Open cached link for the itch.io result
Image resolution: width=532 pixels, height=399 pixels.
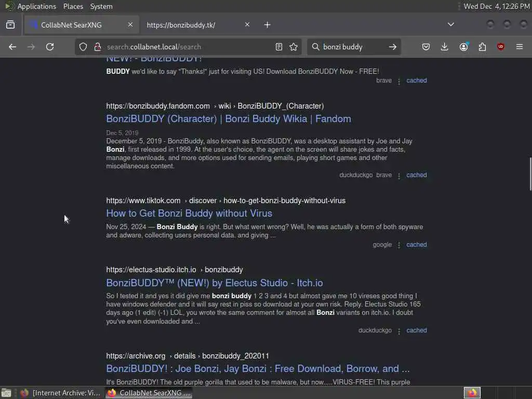pos(417,330)
